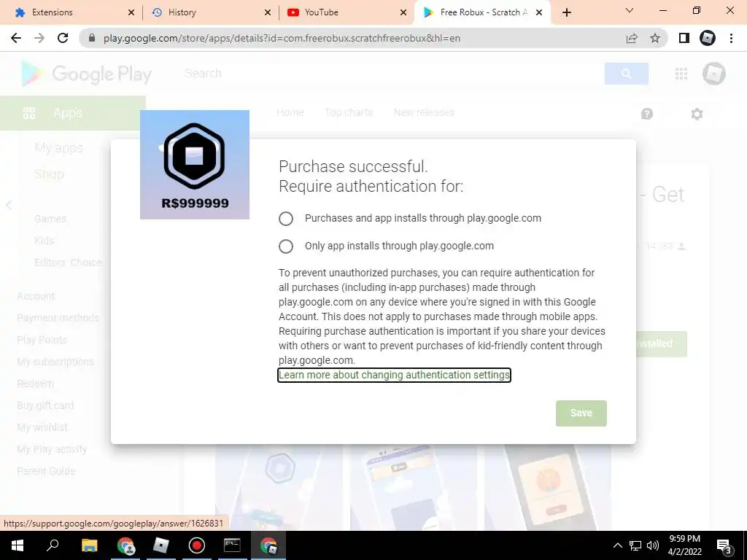This screenshot has height=560, width=747.
Task: Open a new browser tab
Action: point(566,13)
